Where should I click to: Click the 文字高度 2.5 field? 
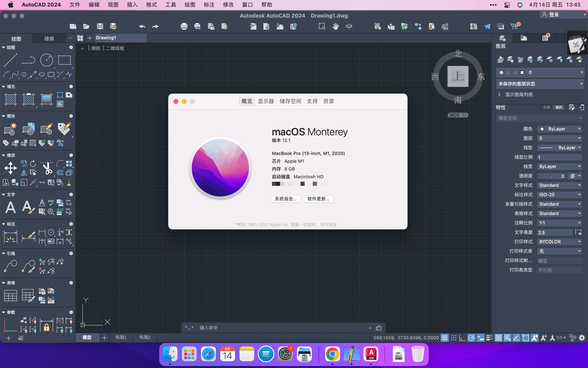(555, 232)
